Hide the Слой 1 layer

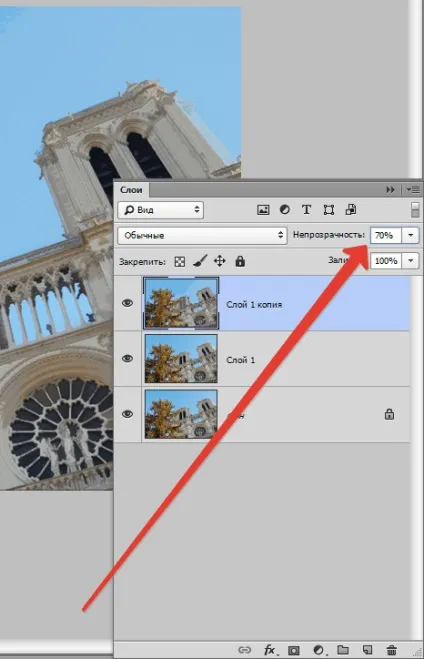pyautogui.click(x=127, y=358)
